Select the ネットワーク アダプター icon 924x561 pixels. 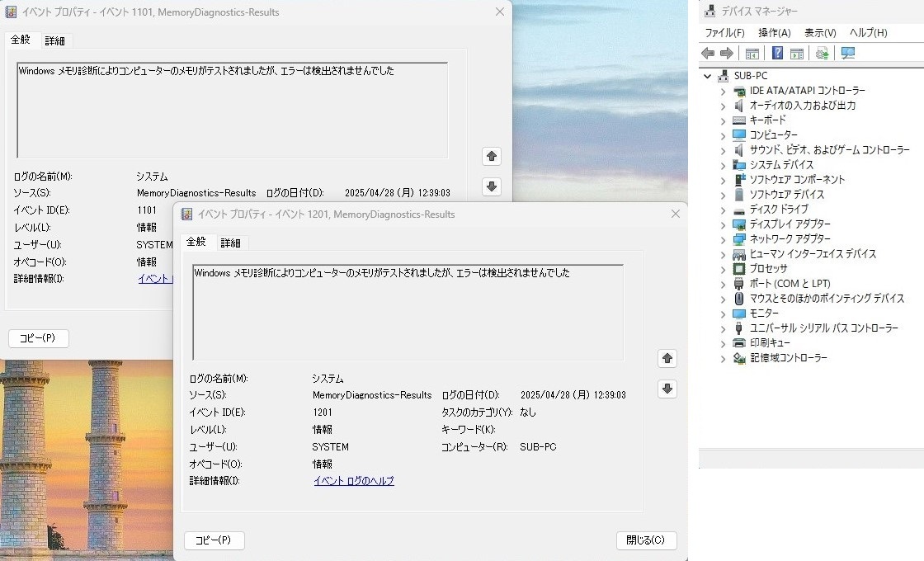click(739, 239)
